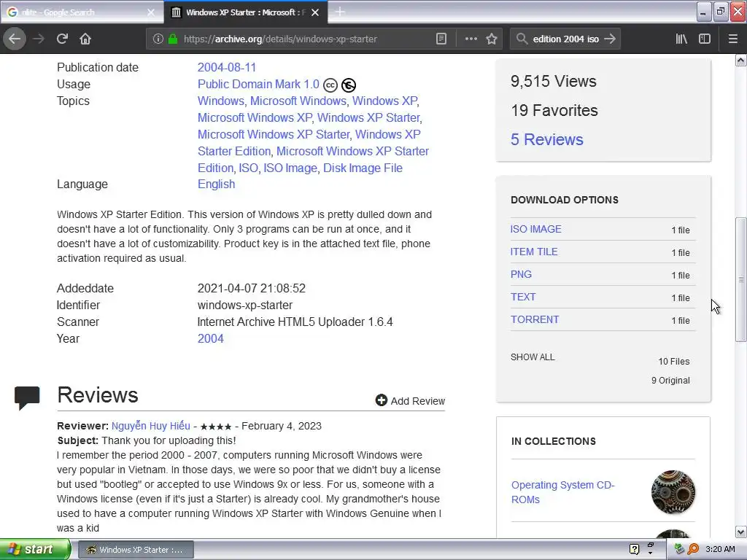The width and height of the screenshot is (747, 560).
Task: Open Public Domain Mark 1.0 link
Action: 258,85
